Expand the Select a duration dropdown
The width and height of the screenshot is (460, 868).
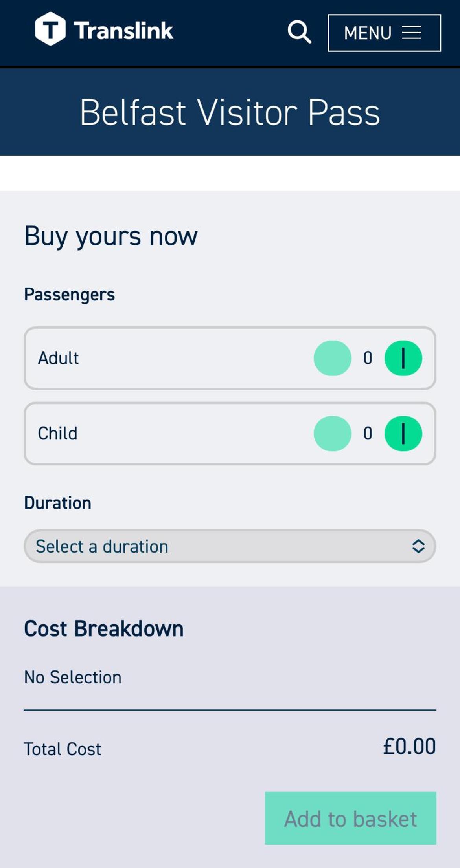point(230,546)
